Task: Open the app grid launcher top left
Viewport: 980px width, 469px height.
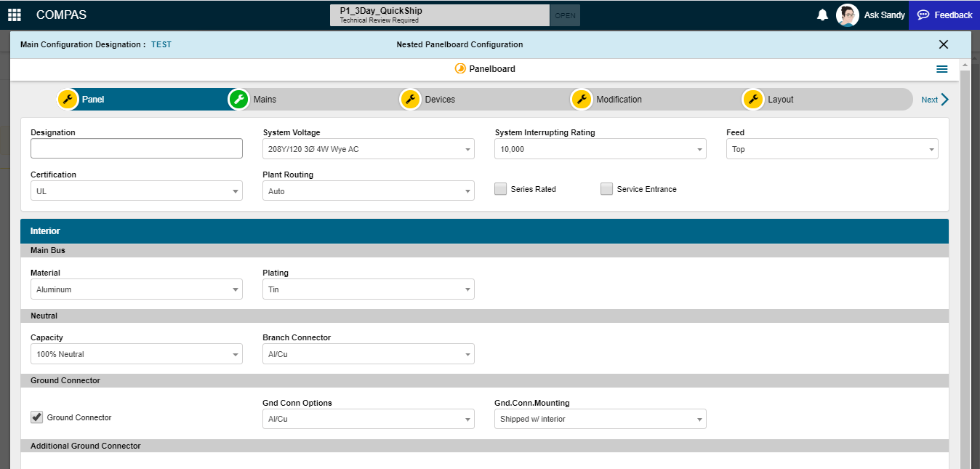Action: pos(15,14)
